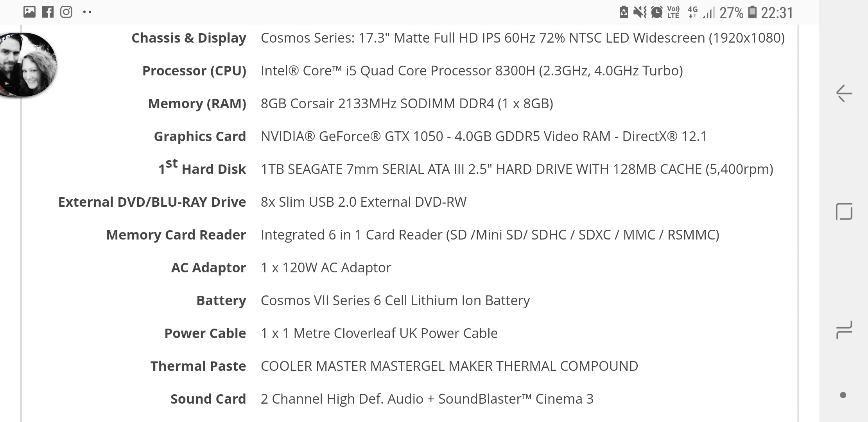The image size is (868, 422).
Task: Tap the back arrow navigation button
Action: coord(844,93)
